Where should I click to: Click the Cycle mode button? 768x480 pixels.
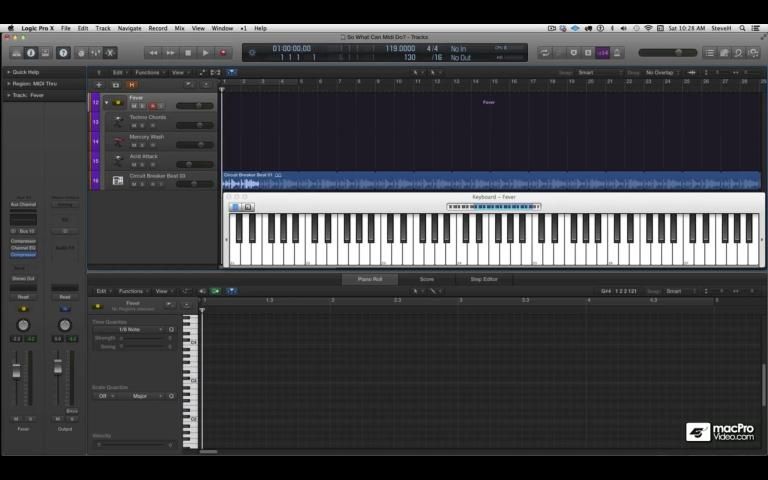point(545,52)
